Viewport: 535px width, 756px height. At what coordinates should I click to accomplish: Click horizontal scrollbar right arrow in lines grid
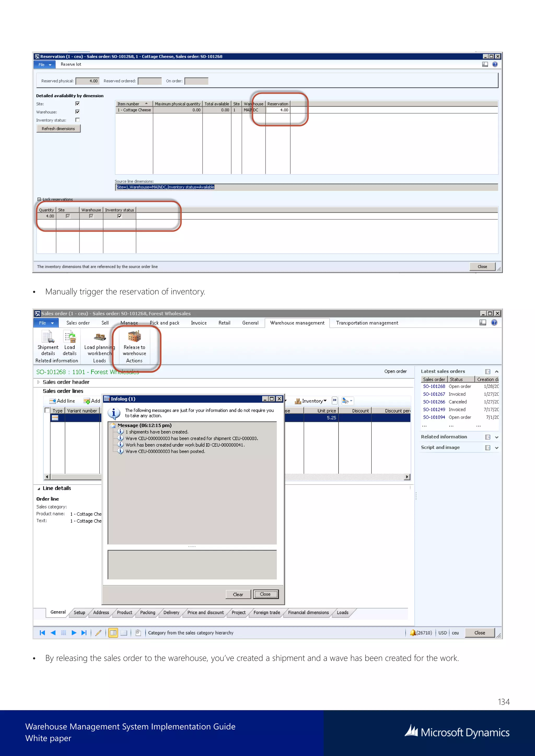[407, 476]
